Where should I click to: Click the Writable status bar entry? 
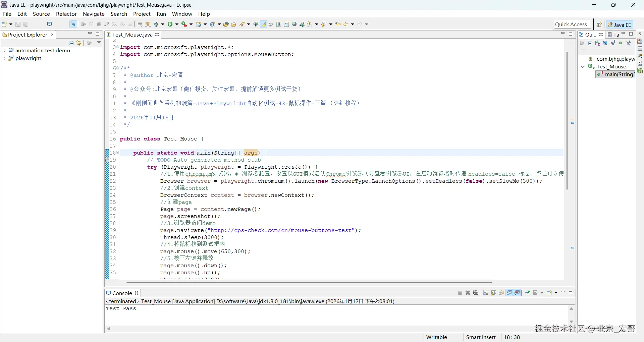(x=437, y=337)
